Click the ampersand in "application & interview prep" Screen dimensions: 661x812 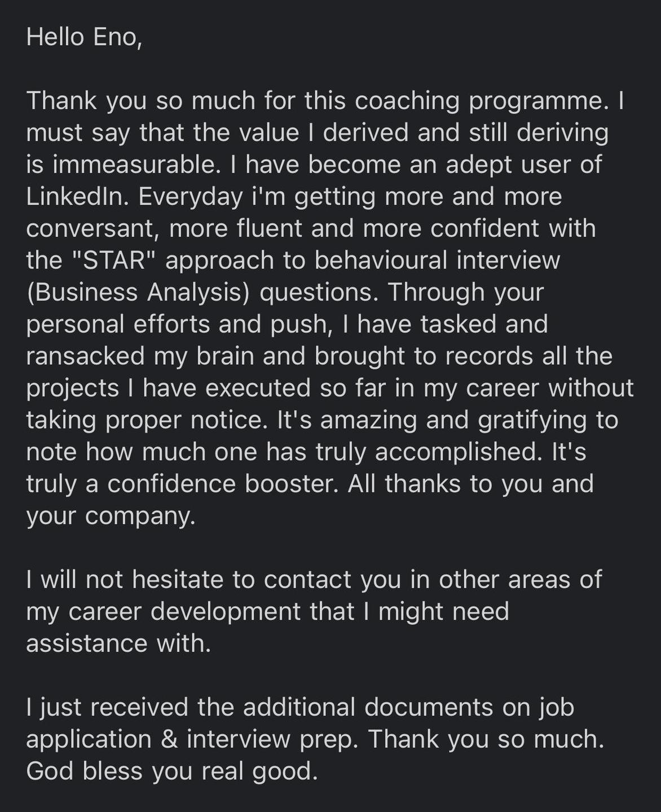169,739
